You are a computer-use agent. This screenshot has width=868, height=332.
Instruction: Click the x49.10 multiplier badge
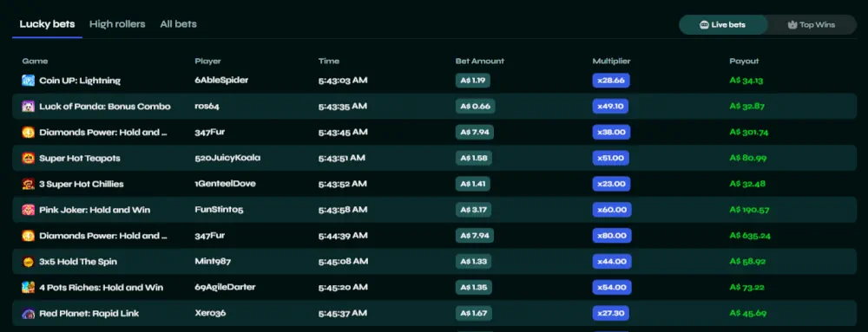click(610, 107)
